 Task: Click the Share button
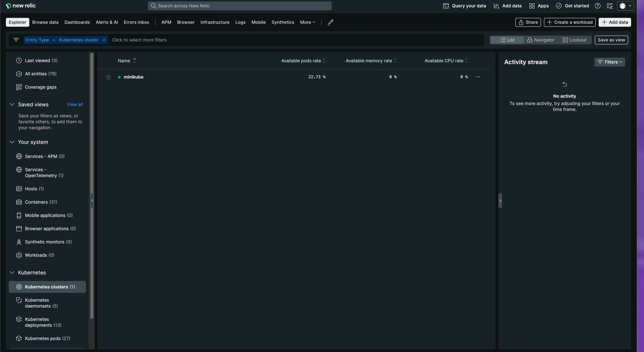pyautogui.click(x=528, y=22)
